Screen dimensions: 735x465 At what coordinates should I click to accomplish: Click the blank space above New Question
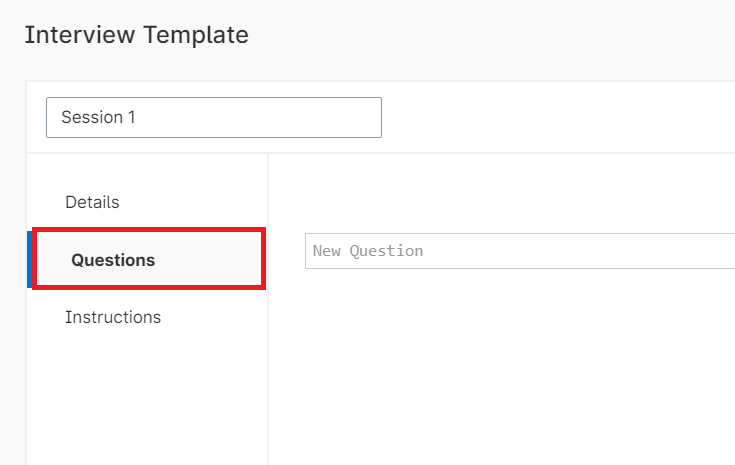[x=500, y=195]
